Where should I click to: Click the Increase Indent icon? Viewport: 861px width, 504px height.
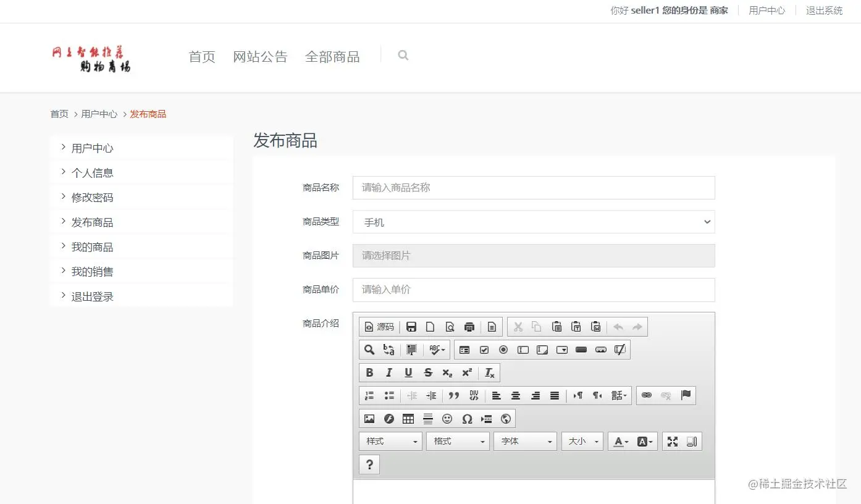tap(431, 395)
